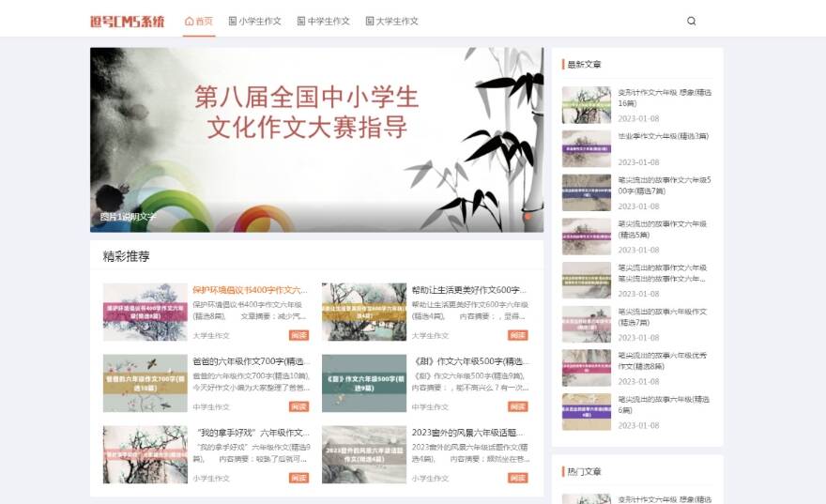This screenshot has width=826, height=504.
Task: Click 阅读 button for 帮助让生活更美好作文
Action: click(518, 335)
